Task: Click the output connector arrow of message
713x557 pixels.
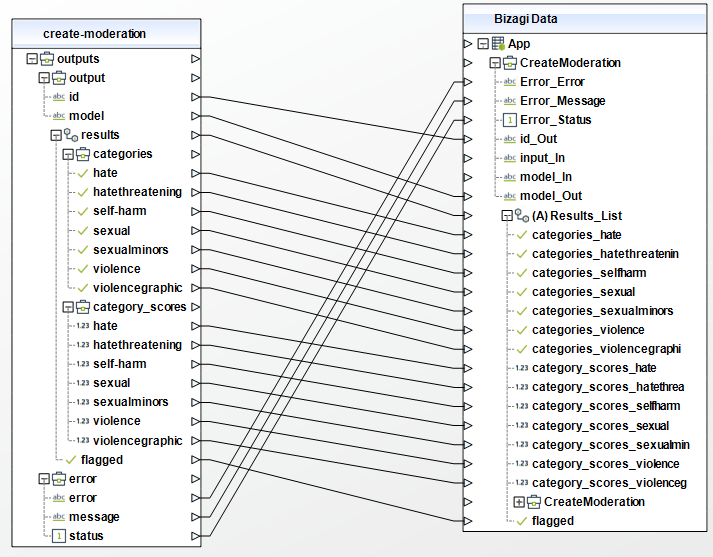Action: (x=196, y=517)
